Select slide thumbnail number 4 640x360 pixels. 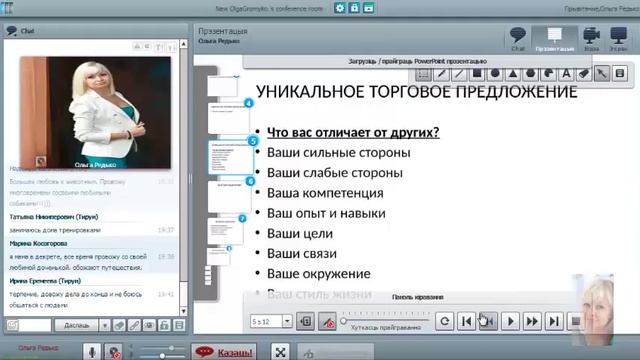[x=229, y=118]
